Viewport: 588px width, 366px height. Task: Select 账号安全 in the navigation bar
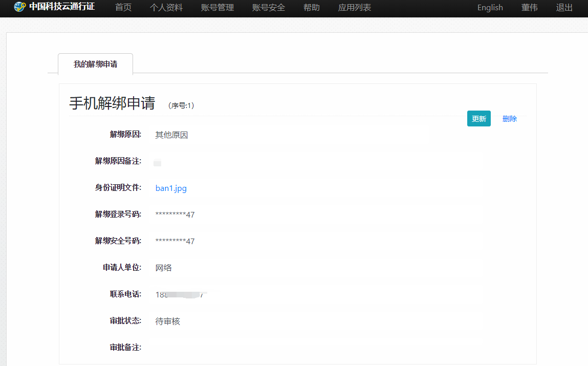tap(269, 8)
